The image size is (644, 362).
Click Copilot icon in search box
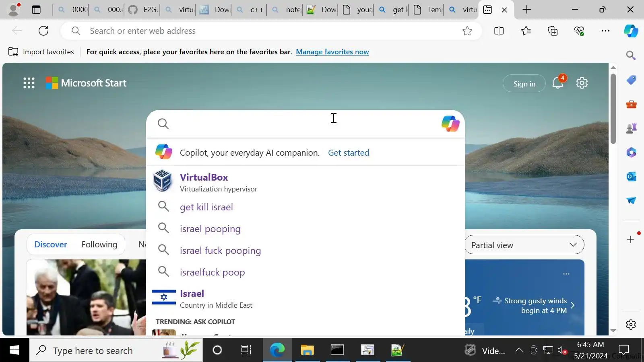pos(450,123)
